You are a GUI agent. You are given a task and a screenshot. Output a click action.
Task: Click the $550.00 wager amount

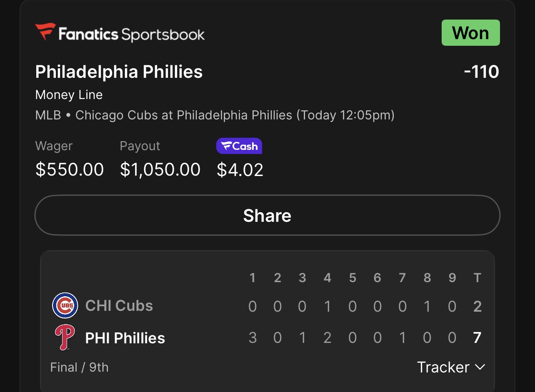pyautogui.click(x=70, y=169)
